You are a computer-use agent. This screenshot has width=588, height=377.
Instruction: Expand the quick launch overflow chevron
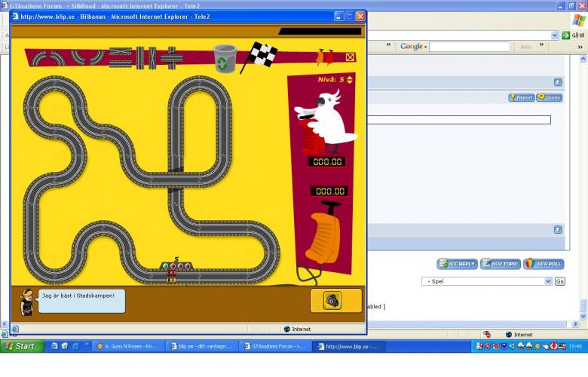coord(87,344)
